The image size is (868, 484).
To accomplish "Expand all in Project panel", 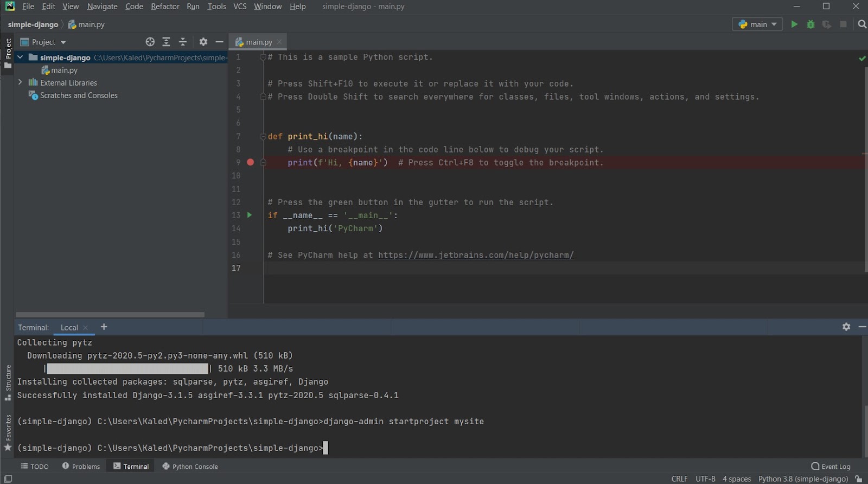I will pyautogui.click(x=167, y=42).
